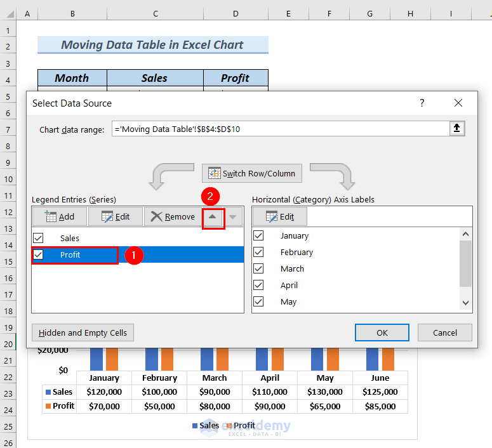The image size is (492, 448).
Task: Move selected series up
Action: coord(213,216)
